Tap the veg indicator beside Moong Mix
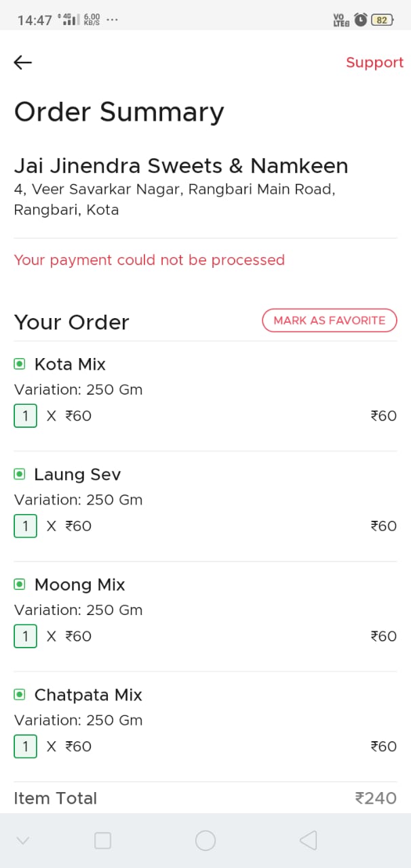Viewport: 411px width, 868px height. pos(20,585)
